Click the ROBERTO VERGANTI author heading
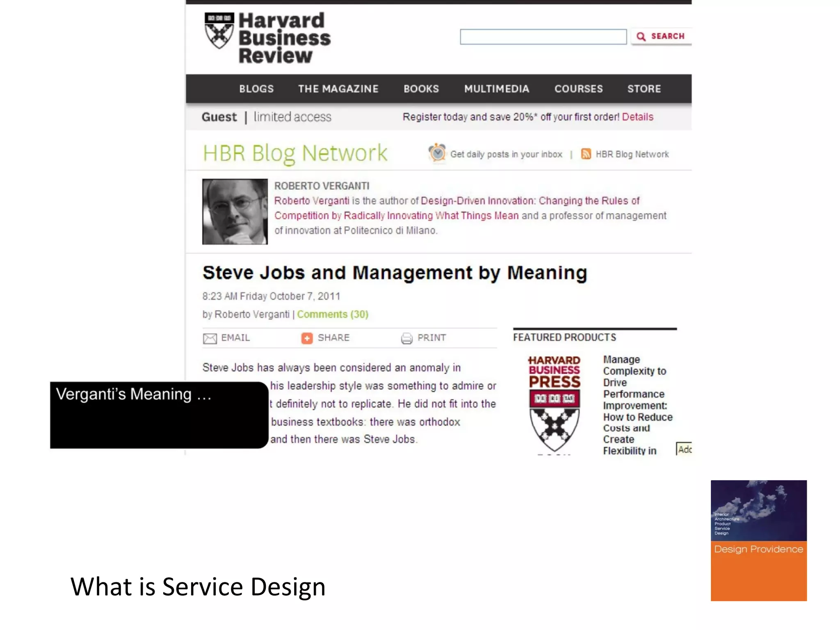Screen dimensions: 840x630 tap(322, 186)
